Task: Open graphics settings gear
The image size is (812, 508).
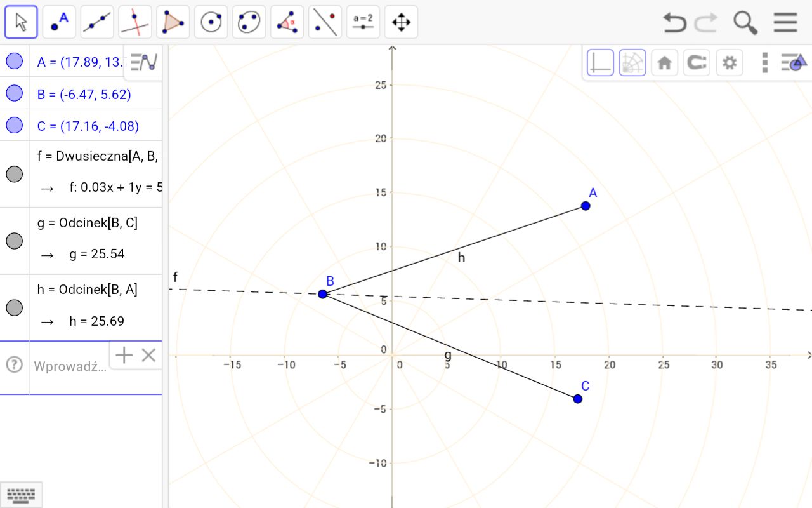Action: pyautogui.click(x=730, y=63)
